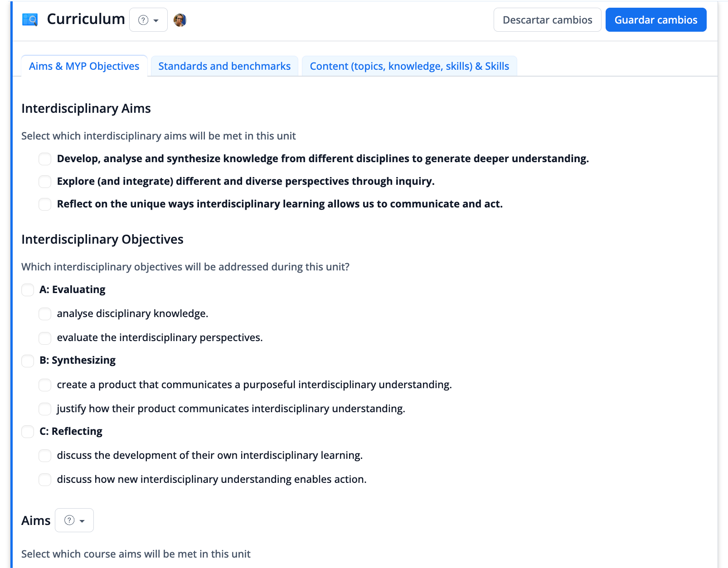The width and height of the screenshot is (728, 568).
Task: Click Guardar cambios button
Action: click(x=655, y=20)
